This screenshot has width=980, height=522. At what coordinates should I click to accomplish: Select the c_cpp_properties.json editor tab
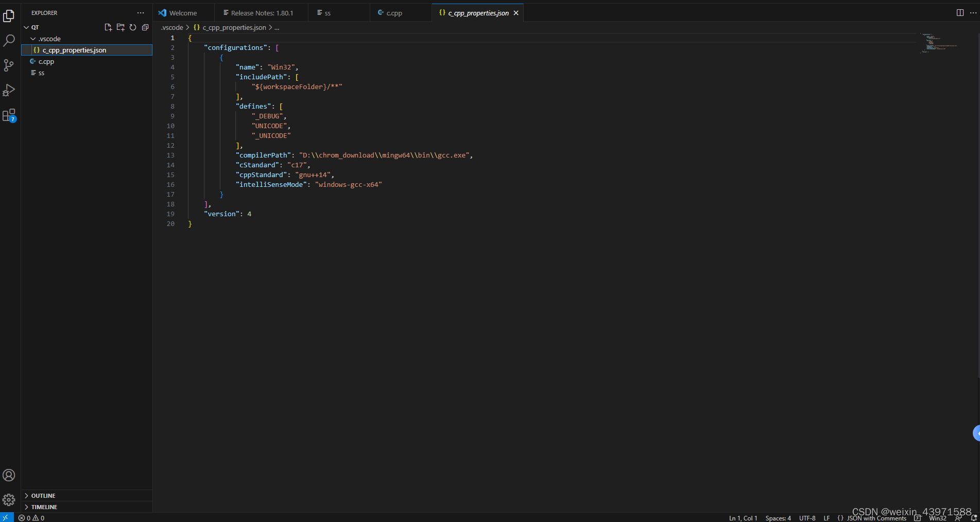[x=478, y=13]
